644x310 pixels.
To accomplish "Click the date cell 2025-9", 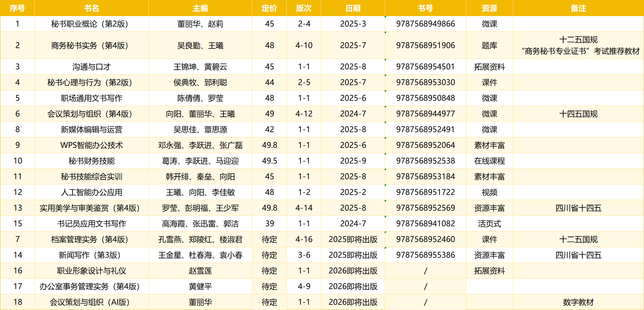I will [x=353, y=161].
